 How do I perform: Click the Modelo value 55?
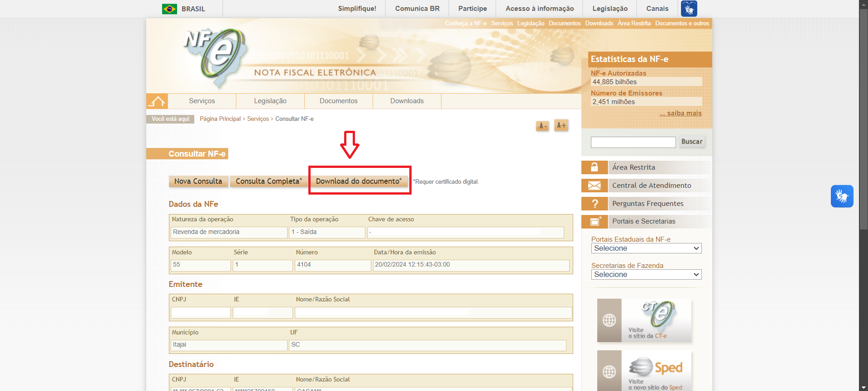click(201, 265)
